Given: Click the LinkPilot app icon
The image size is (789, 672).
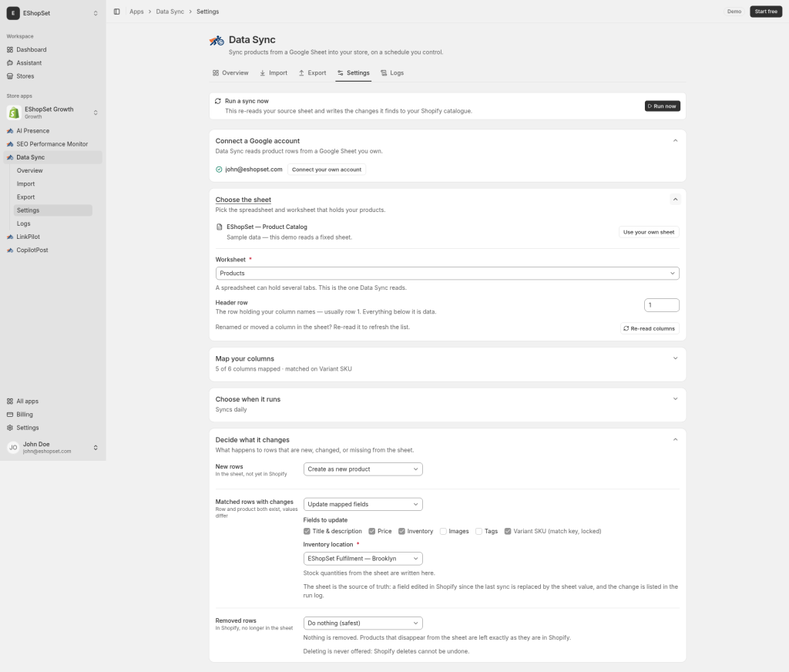Looking at the screenshot, I should (10, 237).
